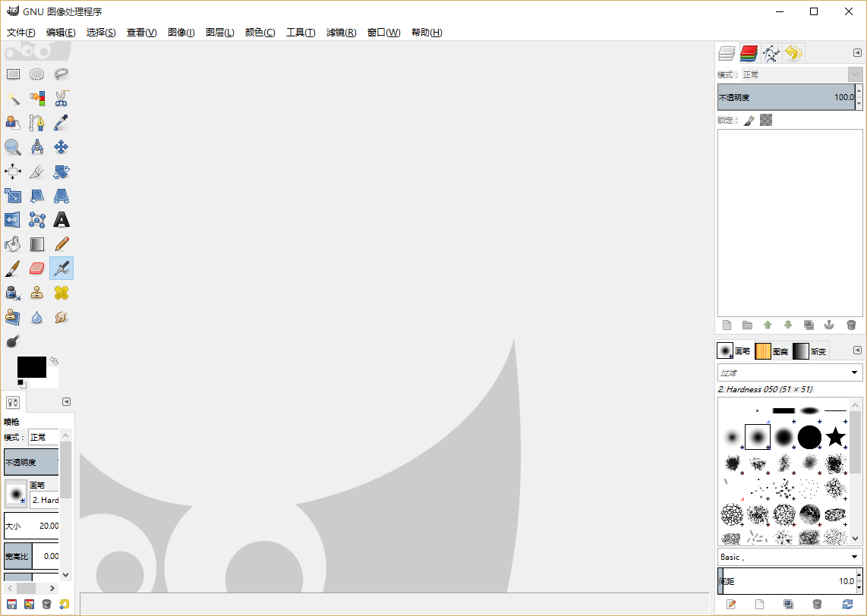The image size is (867, 616).
Task: Swap foreground and background colors
Action: coord(54,360)
